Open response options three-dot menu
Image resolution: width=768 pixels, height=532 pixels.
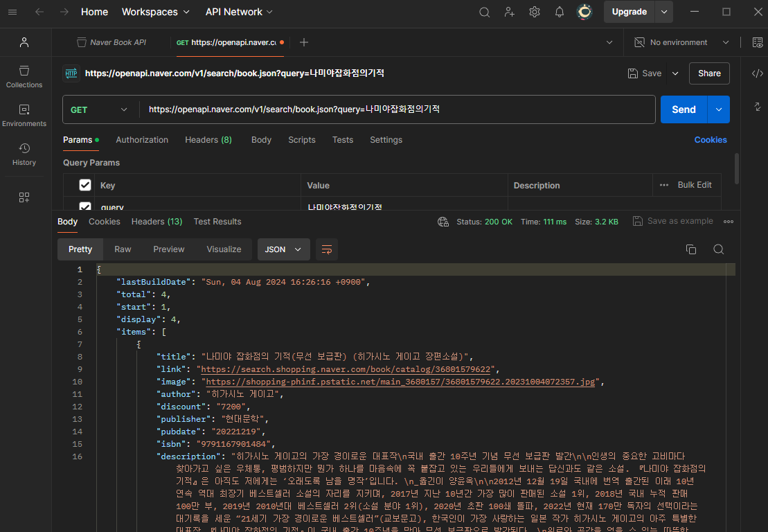pos(729,222)
